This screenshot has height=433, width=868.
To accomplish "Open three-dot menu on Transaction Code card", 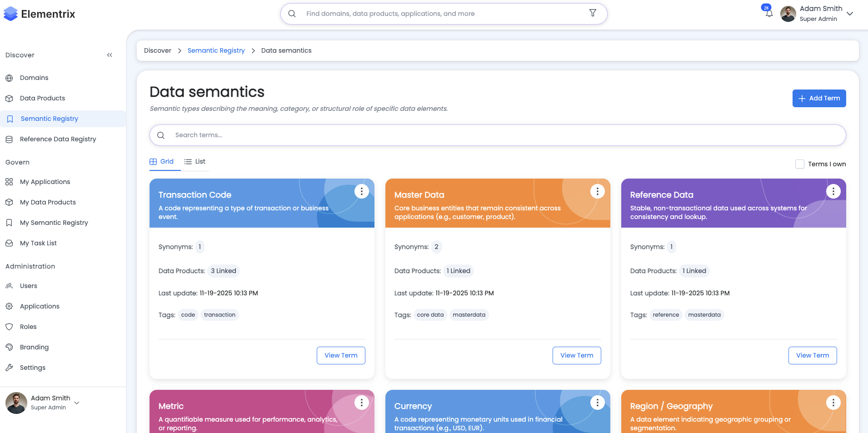I will point(361,191).
